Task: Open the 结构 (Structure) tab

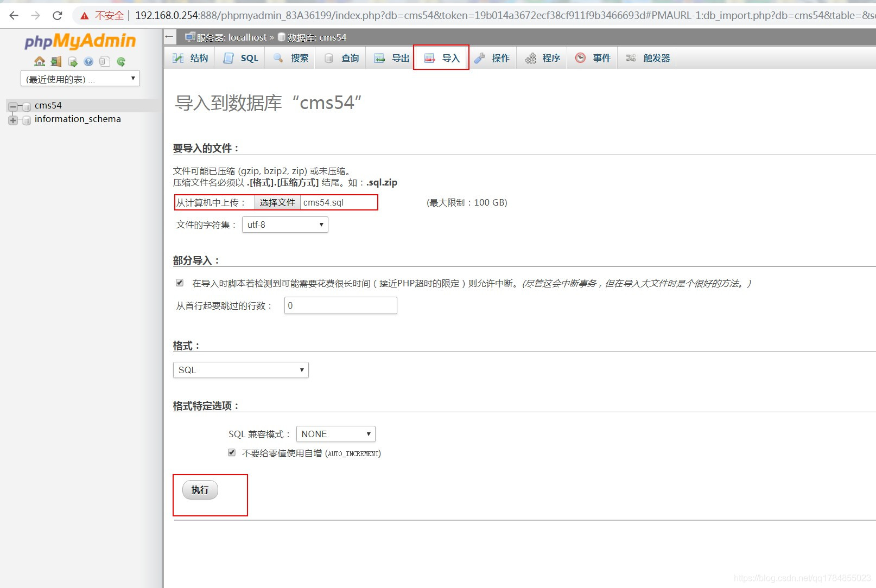Action: click(190, 58)
